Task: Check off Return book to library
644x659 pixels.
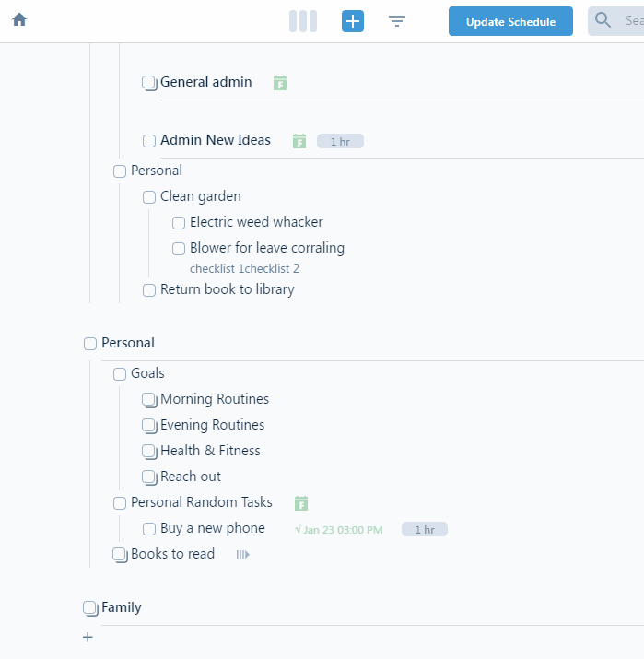Action: click(149, 290)
